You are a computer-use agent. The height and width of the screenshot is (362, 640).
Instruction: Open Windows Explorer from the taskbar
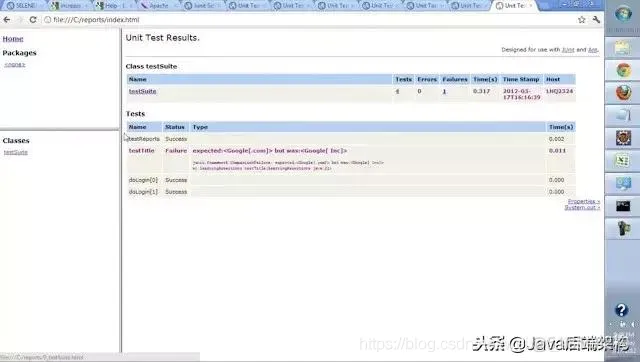point(623,48)
